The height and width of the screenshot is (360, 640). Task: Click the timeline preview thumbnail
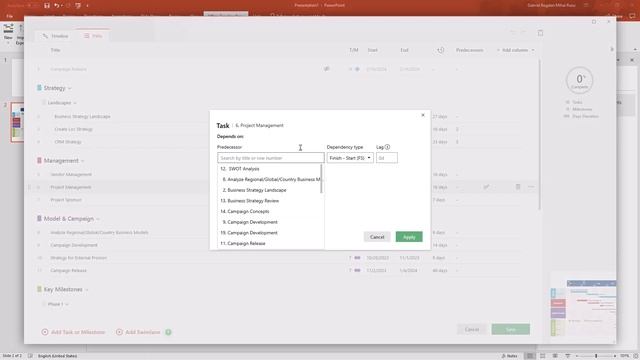pyautogui.click(x=583, y=307)
